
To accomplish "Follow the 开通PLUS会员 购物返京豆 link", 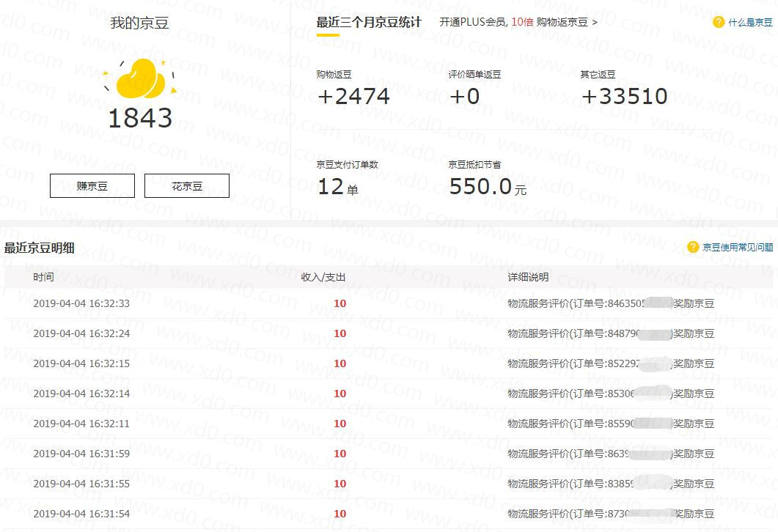I will [518, 22].
